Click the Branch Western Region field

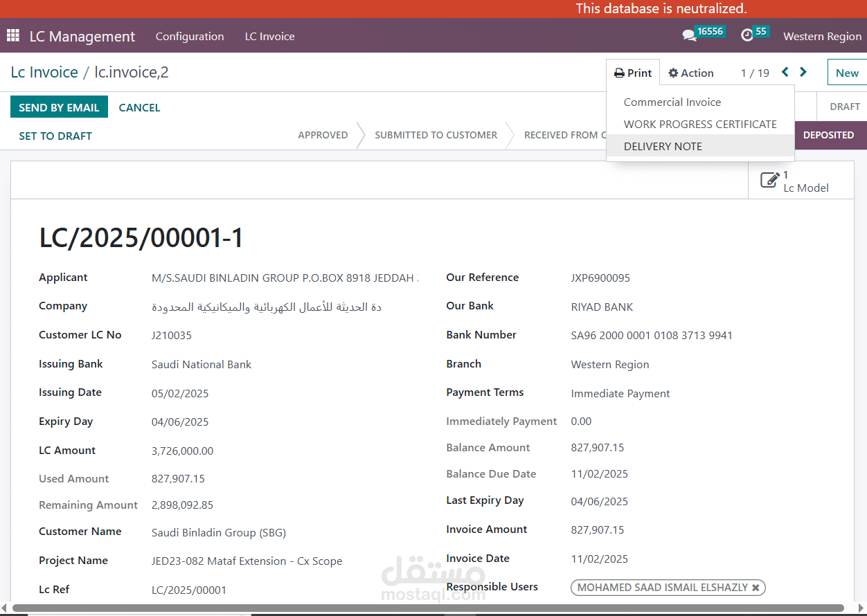pyautogui.click(x=610, y=364)
